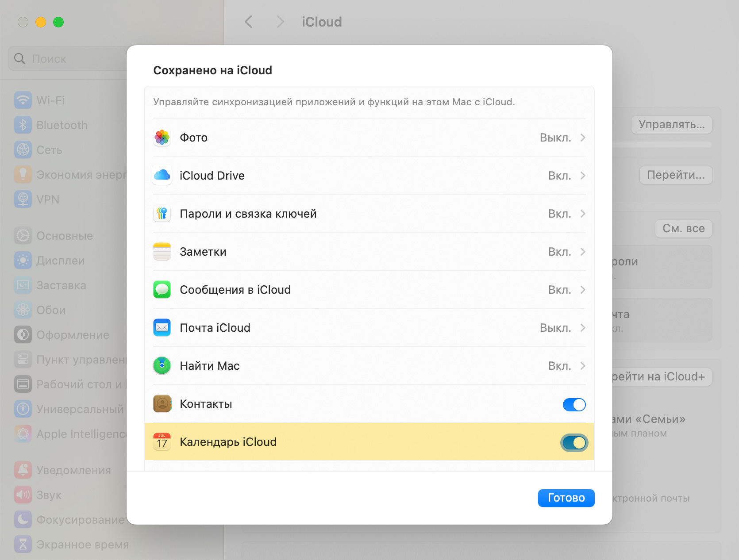This screenshot has width=739, height=560.
Task: Click the Контакты label text
Action: [x=206, y=404]
